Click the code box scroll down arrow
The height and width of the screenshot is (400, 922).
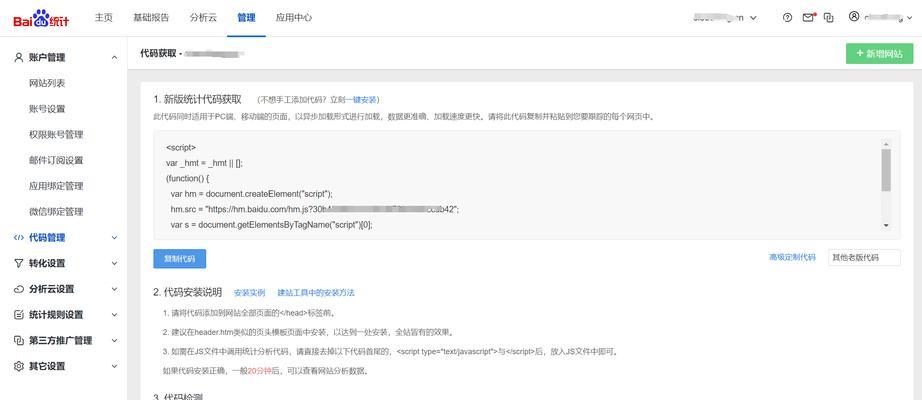tap(886, 225)
